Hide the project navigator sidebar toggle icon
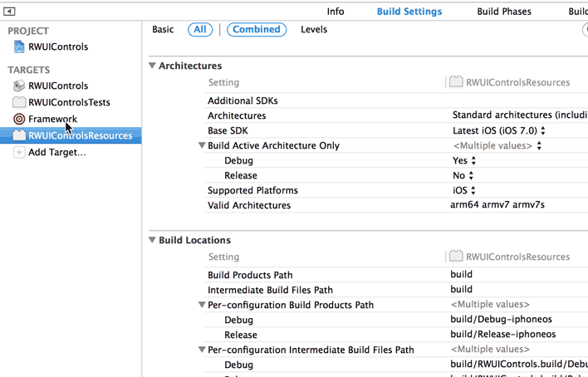Screen dimensions: 588x377 point(9,12)
